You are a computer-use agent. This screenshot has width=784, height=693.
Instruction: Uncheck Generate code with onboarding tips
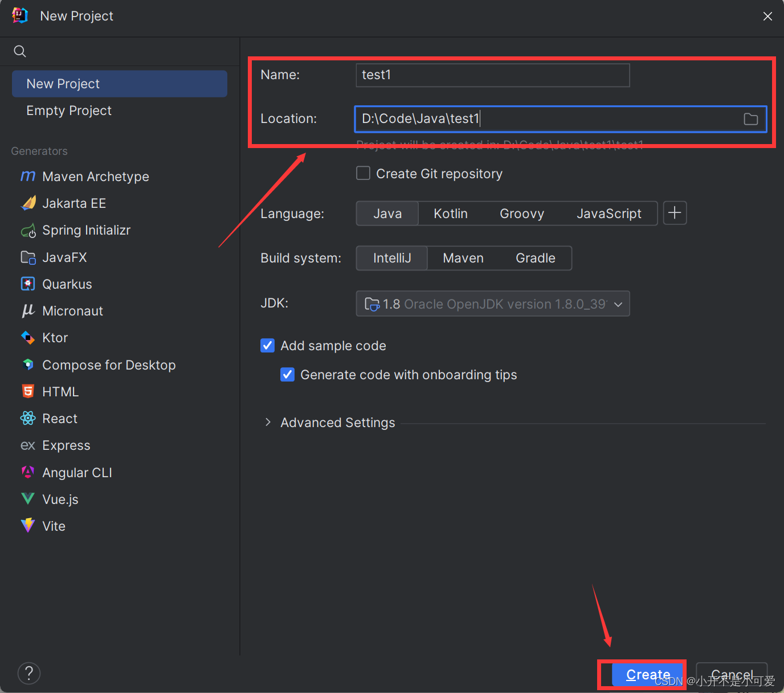pyautogui.click(x=288, y=375)
